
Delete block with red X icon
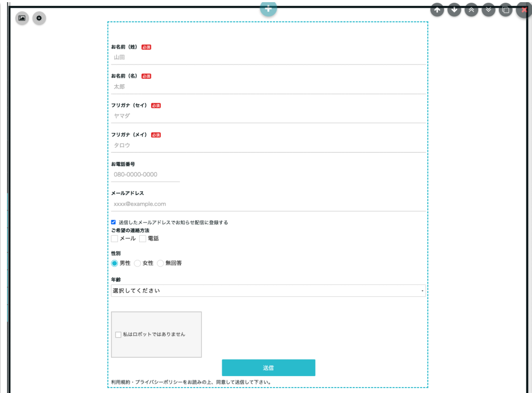(523, 10)
